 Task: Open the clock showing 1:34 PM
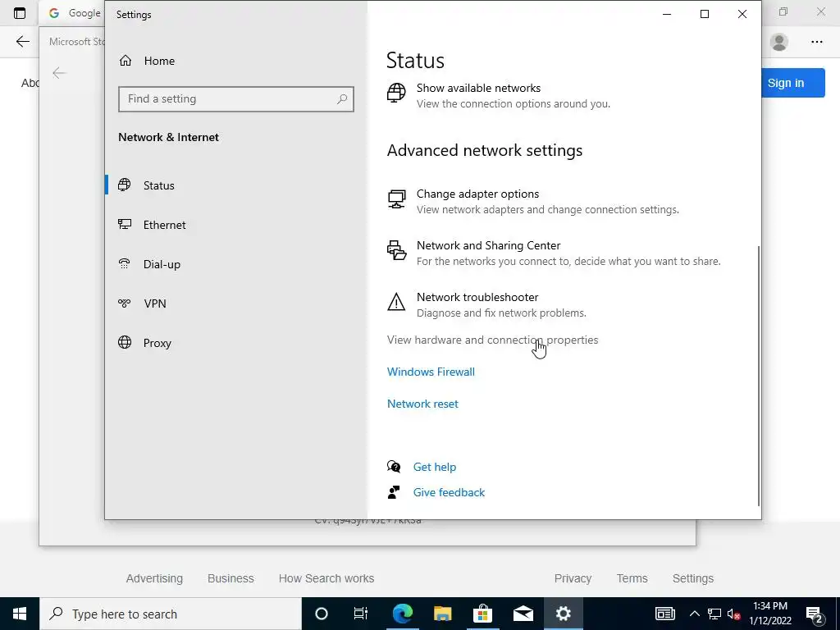click(770, 614)
